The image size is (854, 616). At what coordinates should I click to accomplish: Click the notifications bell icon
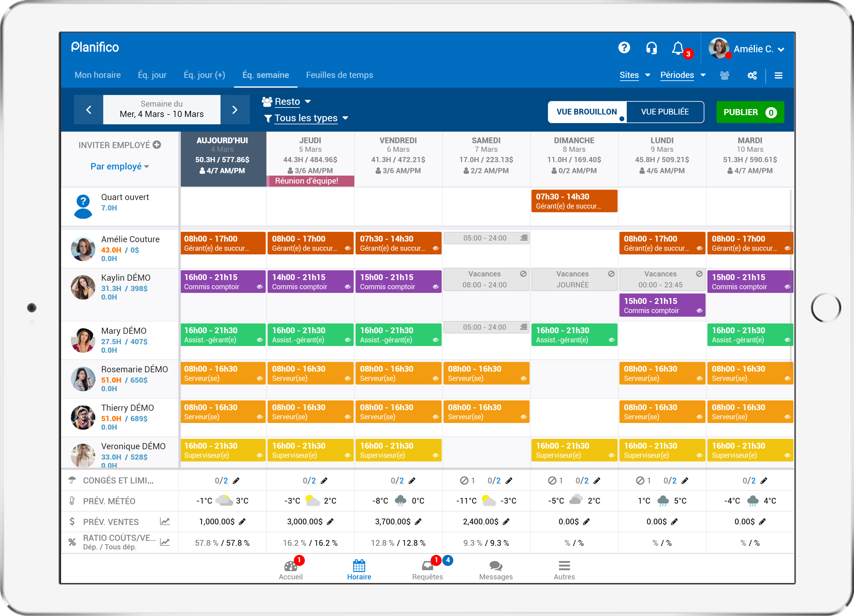point(679,47)
